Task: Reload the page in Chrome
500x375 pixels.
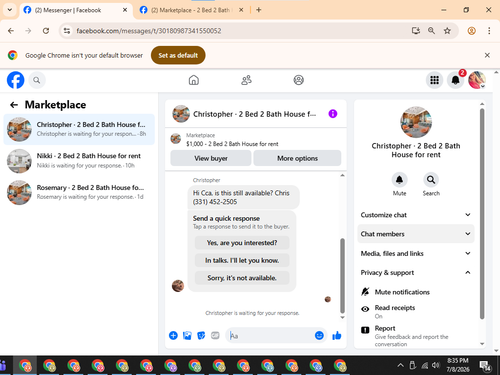Action: coord(46,31)
